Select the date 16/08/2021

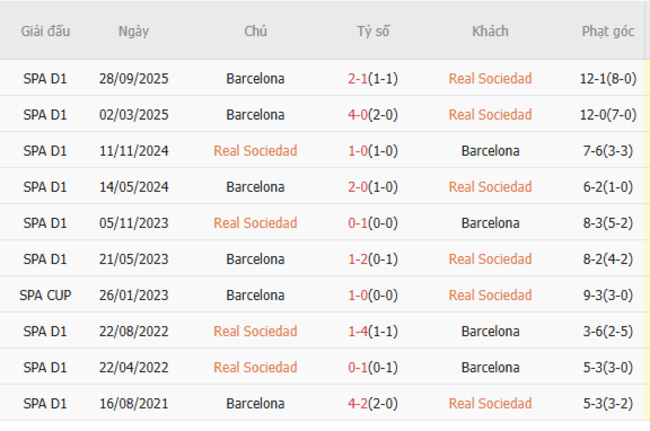133,403
